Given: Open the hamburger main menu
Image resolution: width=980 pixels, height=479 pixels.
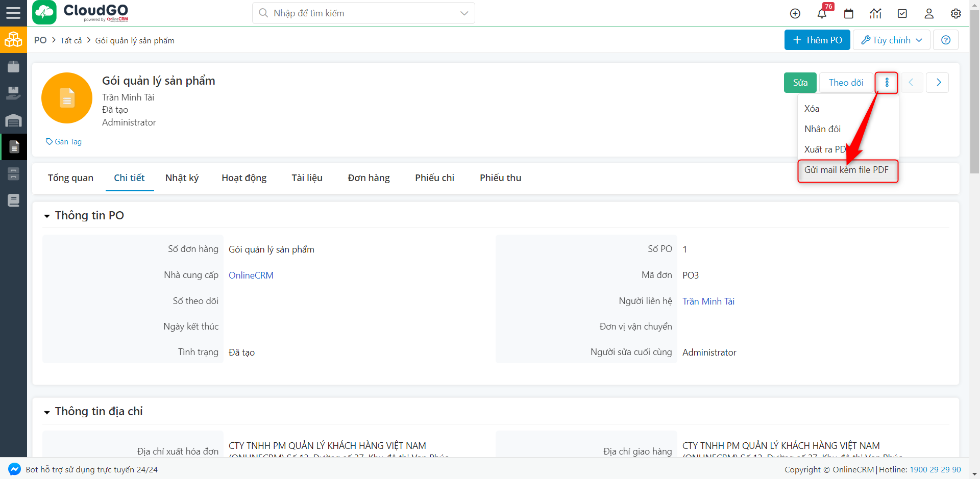Looking at the screenshot, I should point(13,13).
